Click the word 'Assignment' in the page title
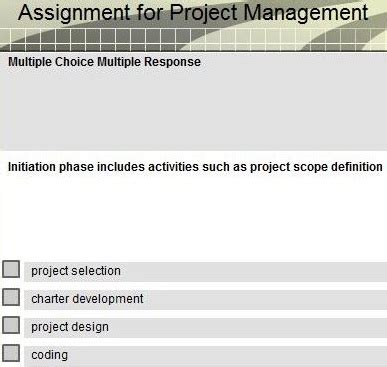Viewport: 387px width, 367px height. point(74,13)
